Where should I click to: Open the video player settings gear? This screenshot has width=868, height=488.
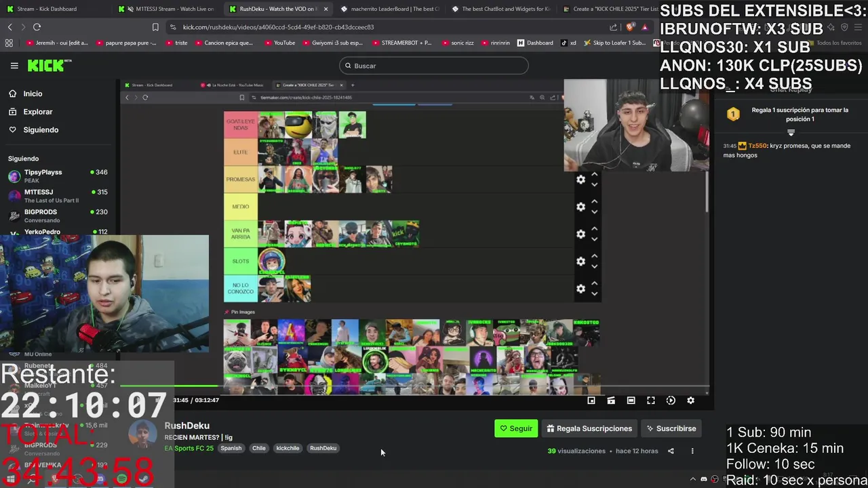click(x=690, y=401)
